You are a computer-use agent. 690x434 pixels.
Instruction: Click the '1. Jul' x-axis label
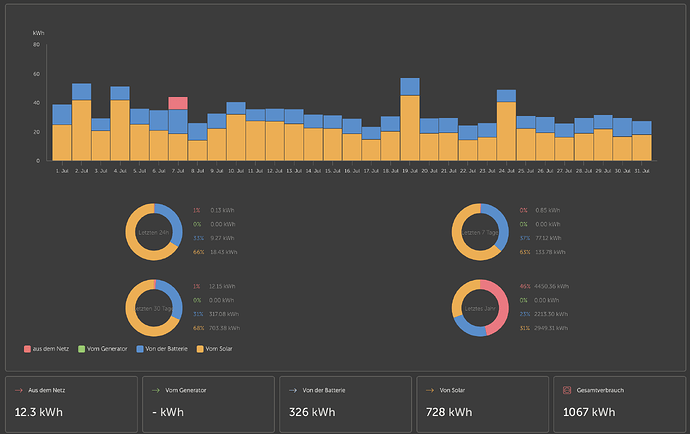point(62,171)
